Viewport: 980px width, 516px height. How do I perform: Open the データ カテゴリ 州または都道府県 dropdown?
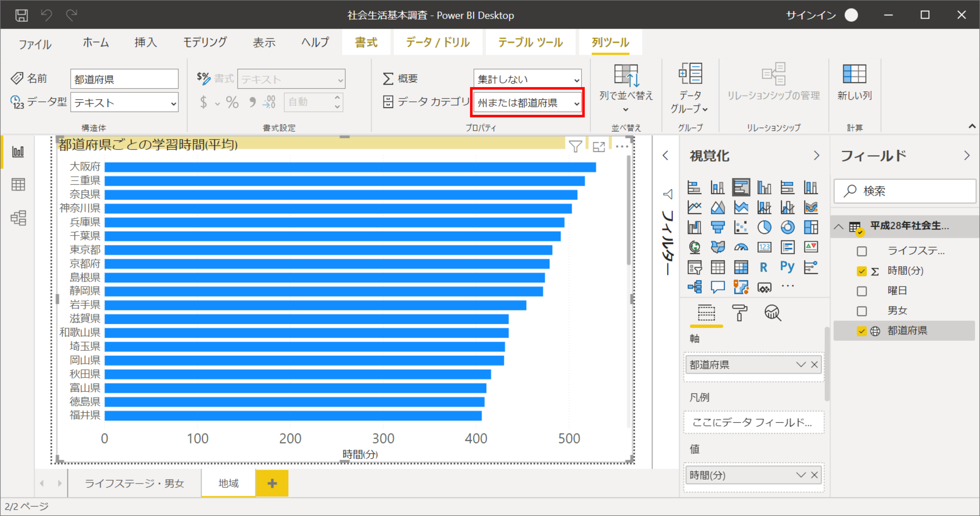[x=527, y=103]
